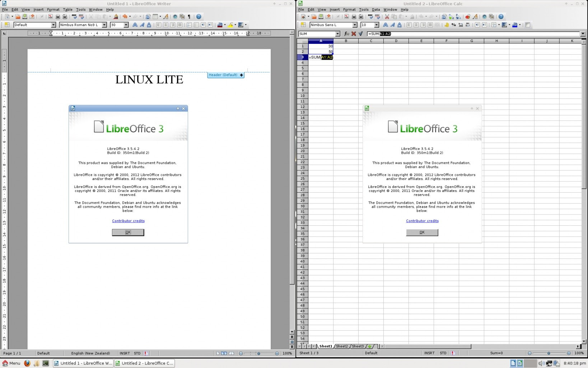
Task: Export as PDF from Writer's toolbar
Action: (51, 17)
